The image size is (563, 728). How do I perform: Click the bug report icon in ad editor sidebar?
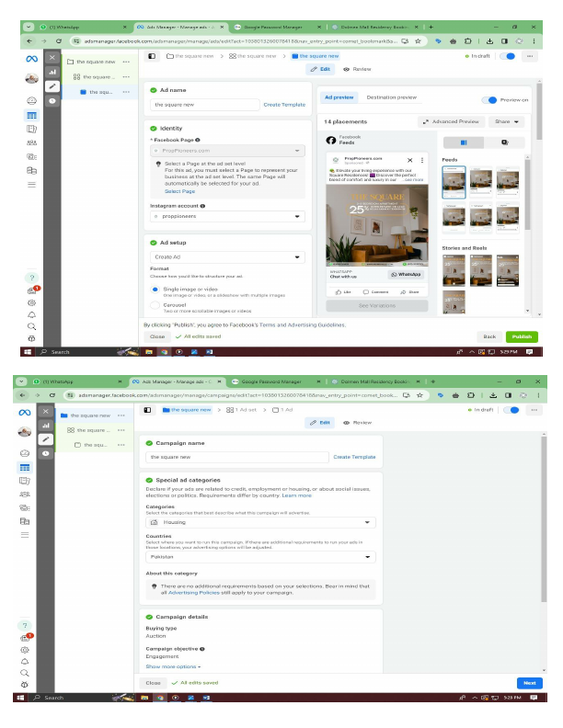coord(31,338)
